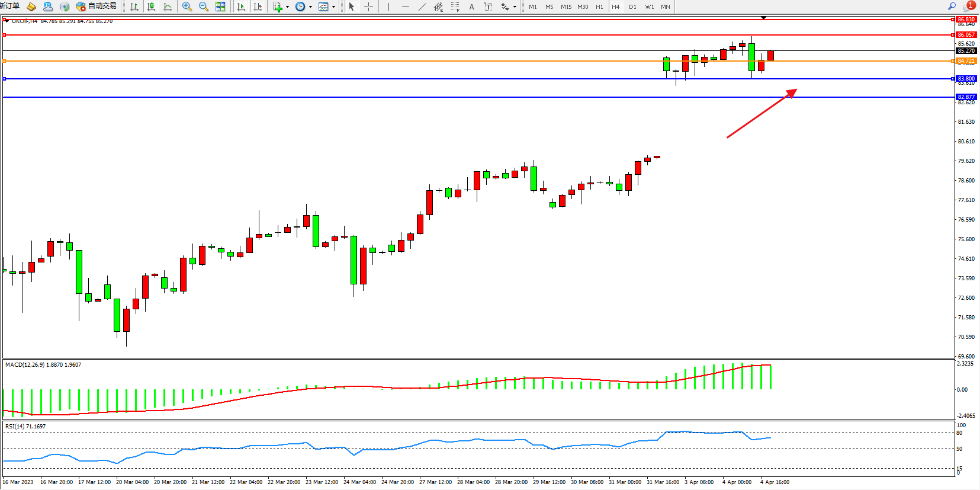Viewport: 980px width, 490px height.
Task: Open the periodicity clock dropdown arrow
Action: click(x=310, y=7)
